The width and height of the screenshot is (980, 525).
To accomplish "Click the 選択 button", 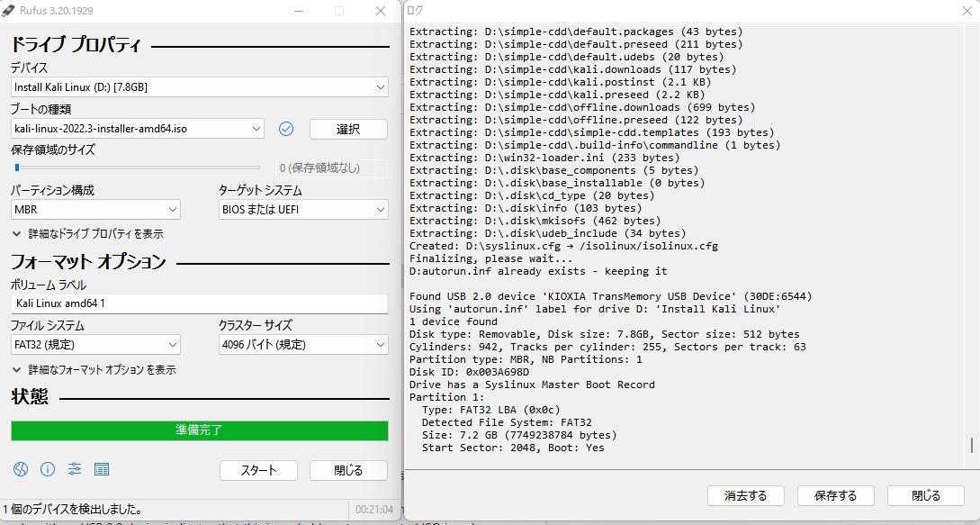I will (348, 129).
